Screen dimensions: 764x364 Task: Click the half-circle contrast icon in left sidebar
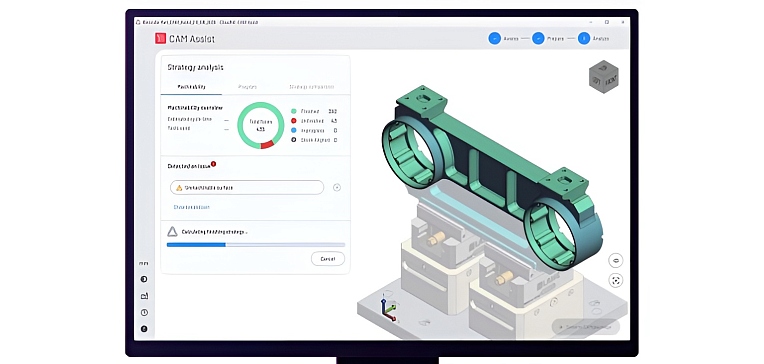144,279
